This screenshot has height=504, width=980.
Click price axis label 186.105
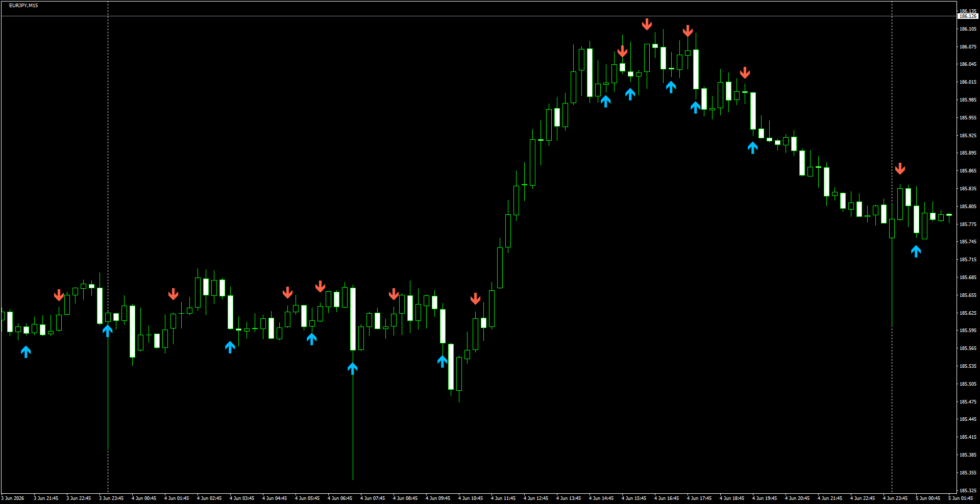[968, 29]
